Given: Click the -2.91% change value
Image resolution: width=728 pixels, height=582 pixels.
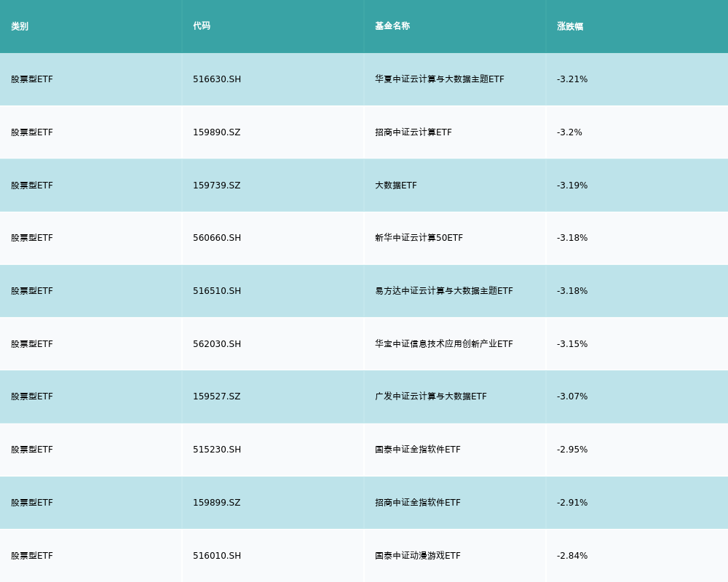Looking at the screenshot, I should [x=572, y=503].
